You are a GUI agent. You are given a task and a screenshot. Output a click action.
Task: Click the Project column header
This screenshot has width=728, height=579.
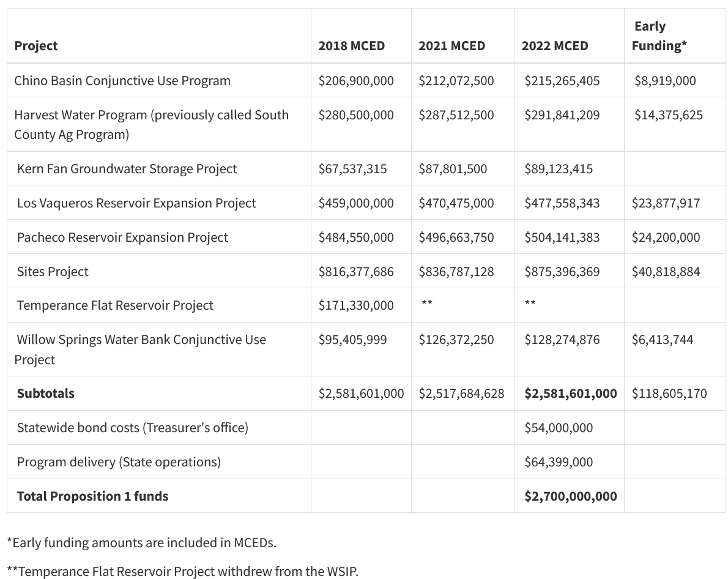(x=35, y=45)
